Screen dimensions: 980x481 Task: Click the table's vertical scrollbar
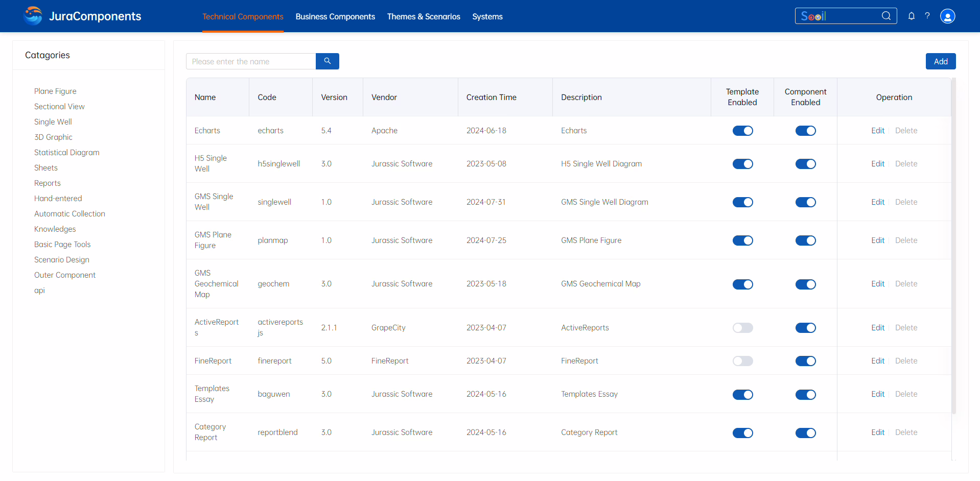[953, 245]
